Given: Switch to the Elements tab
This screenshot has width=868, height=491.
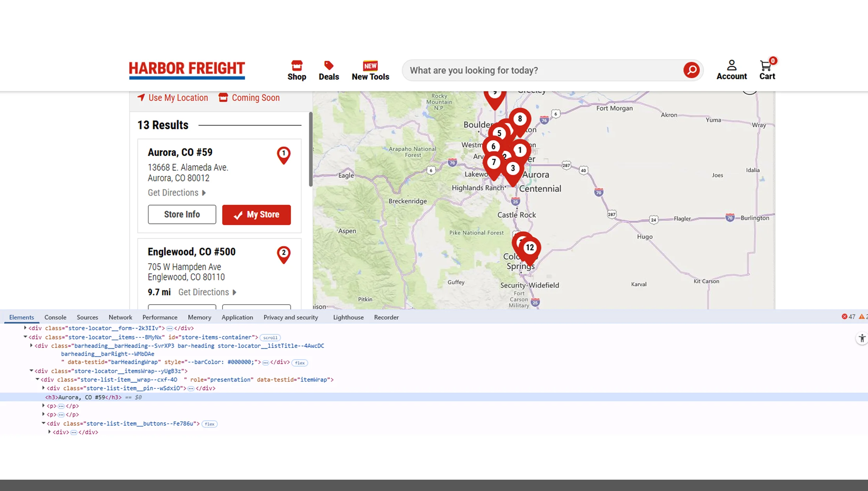Looking at the screenshot, I should pyautogui.click(x=21, y=317).
